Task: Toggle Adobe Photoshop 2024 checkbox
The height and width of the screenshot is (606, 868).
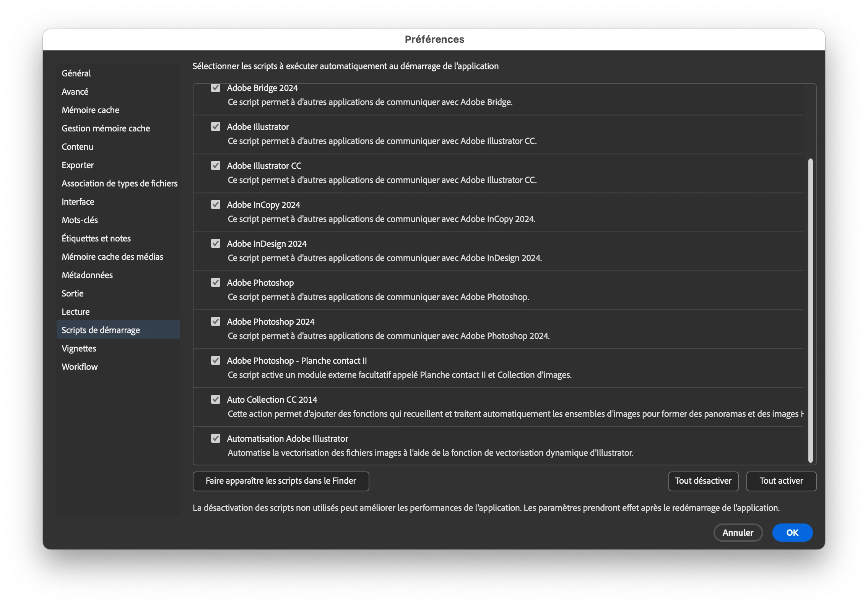Action: pos(216,321)
